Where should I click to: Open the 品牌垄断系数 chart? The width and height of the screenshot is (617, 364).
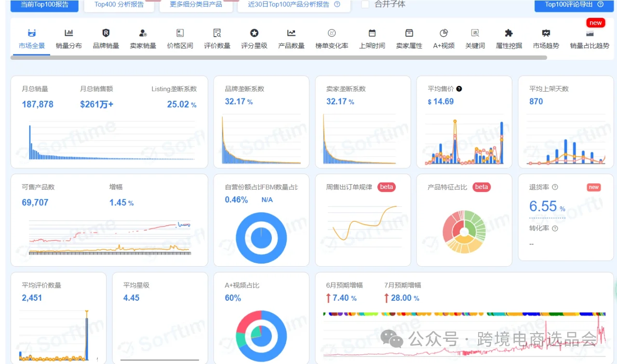click(x=262, y=140)
